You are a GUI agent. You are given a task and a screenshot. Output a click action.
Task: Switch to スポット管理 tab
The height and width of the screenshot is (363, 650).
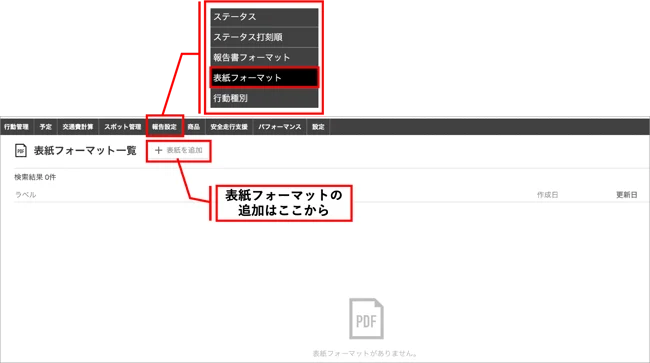[123, 127]
